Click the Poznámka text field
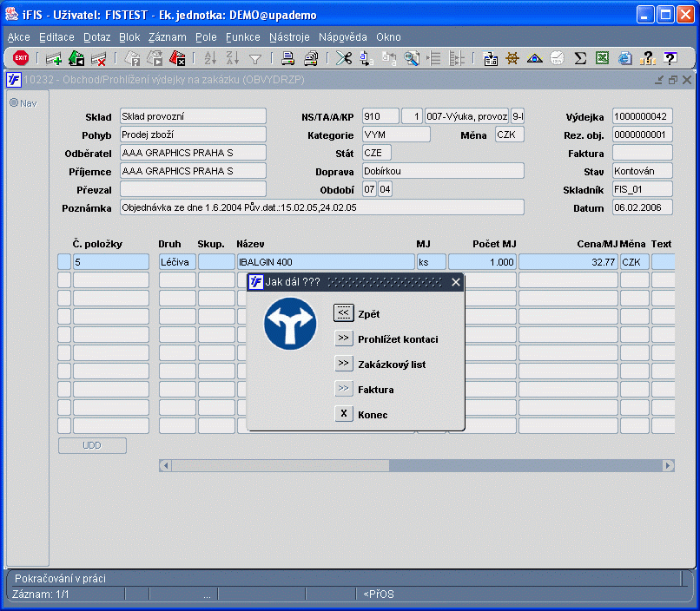This screenshot has height=611, width=700. coord(321,207)
